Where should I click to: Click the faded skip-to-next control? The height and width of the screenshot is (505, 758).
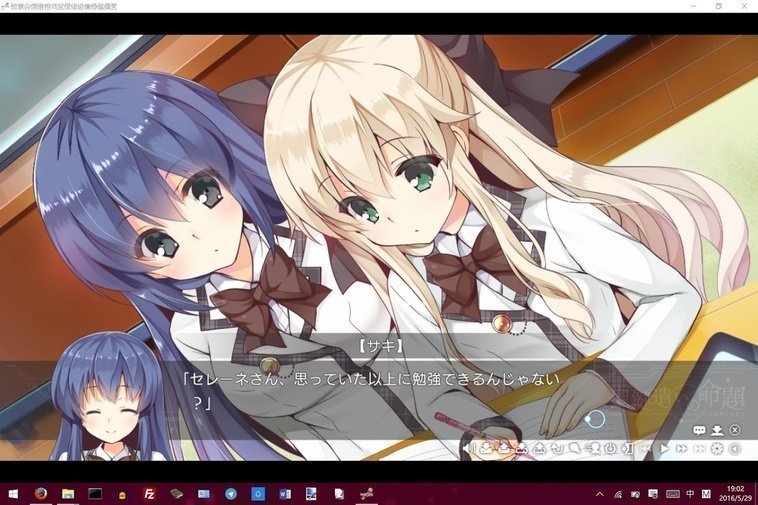700,448
